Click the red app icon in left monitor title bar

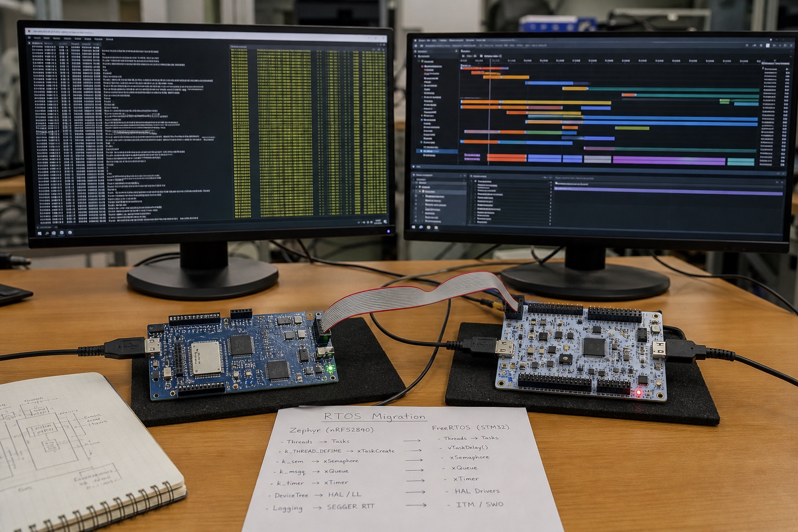(29, 31)
